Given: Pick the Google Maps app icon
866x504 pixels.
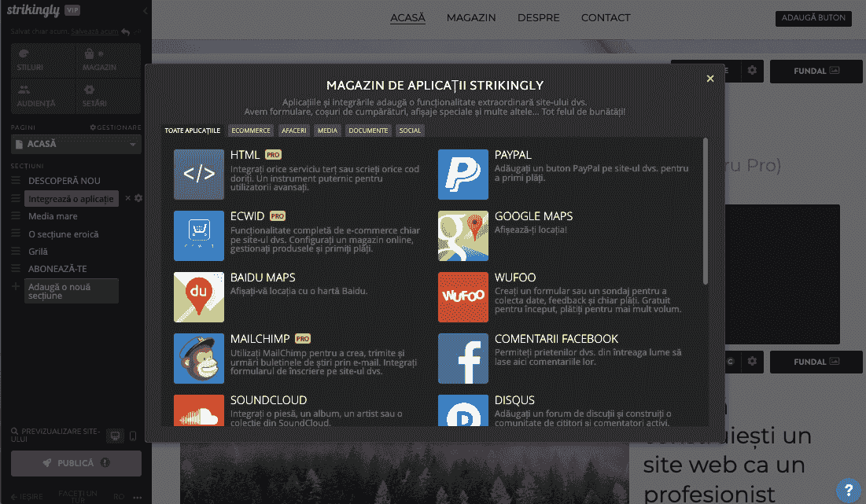Looking at the screenshot, I should (462, 236).
